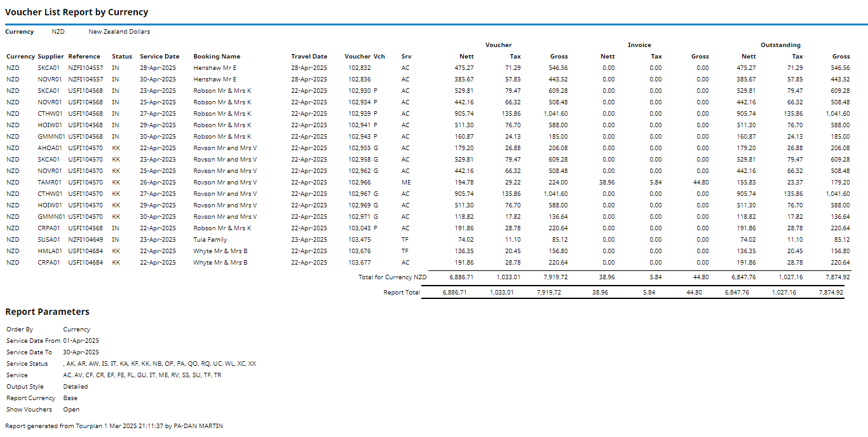Select the Supplier column header
This screenshot has width=868, height=437.
coord(51,57)
